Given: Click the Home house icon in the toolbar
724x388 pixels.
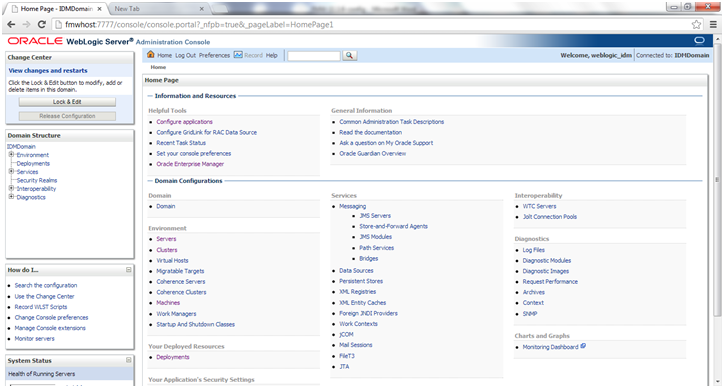Looking at the screenshot, I should coord(151,55).
